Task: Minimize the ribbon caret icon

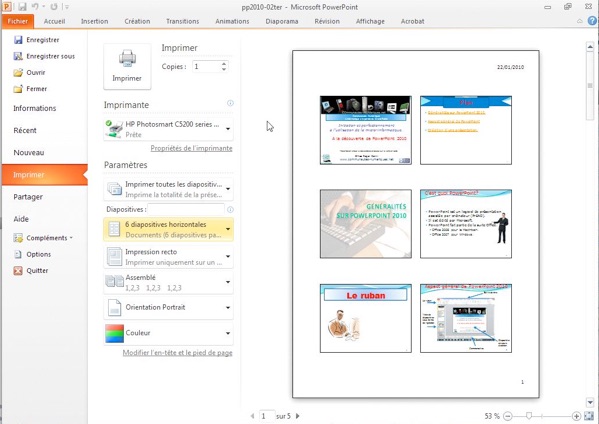Action: coord(580,21)
